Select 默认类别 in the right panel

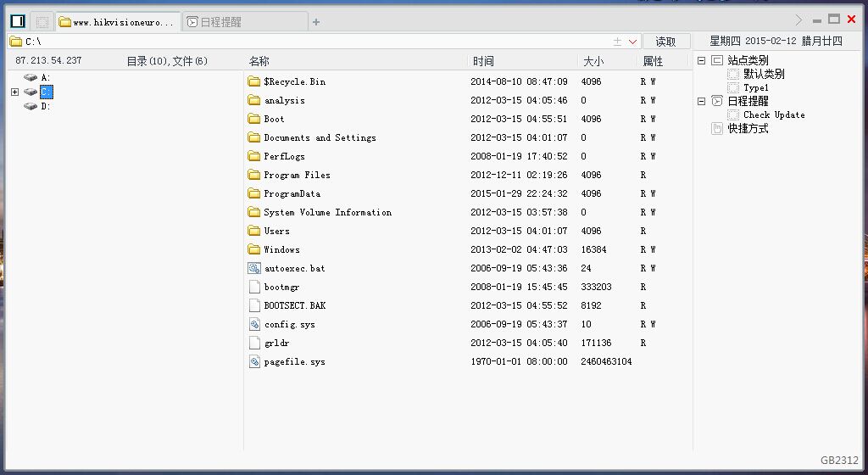pyautogui.click(x=764, y=74)
